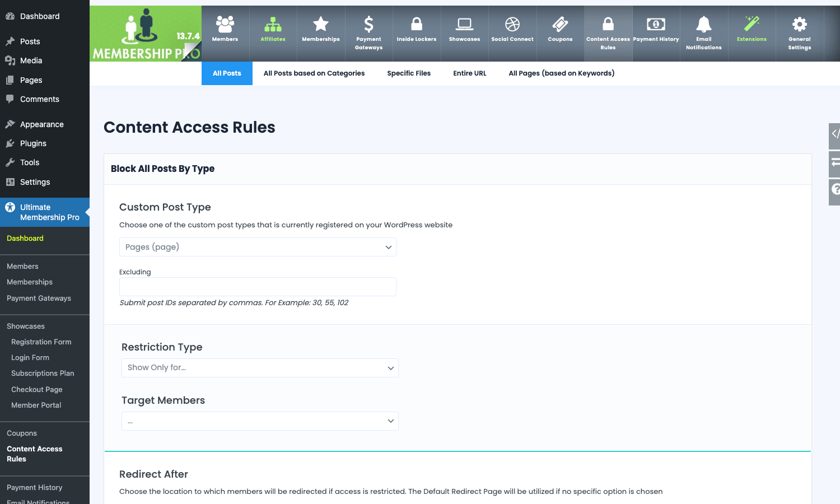Click the Memberships star icon
Image resolution: width=840 pixels, height=504 pixels.
click(x=321, y=24)
